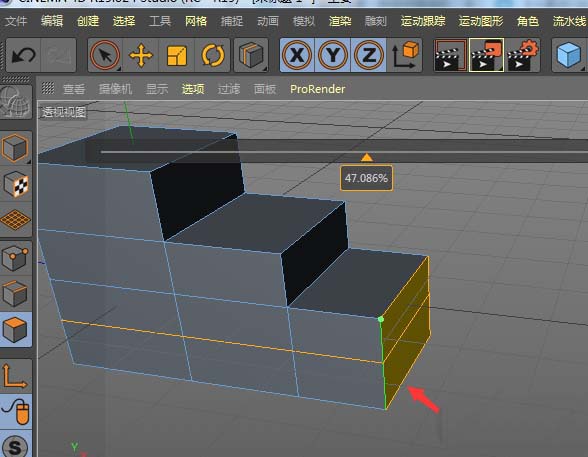588x457 pixels.
Task: Open the recent tools cube icon
Action: point(251,55)
